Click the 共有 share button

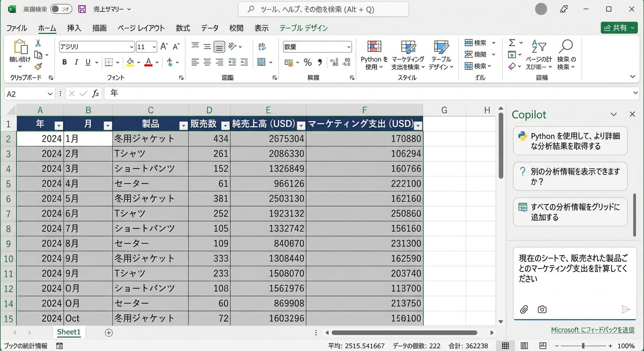point(619,28)
